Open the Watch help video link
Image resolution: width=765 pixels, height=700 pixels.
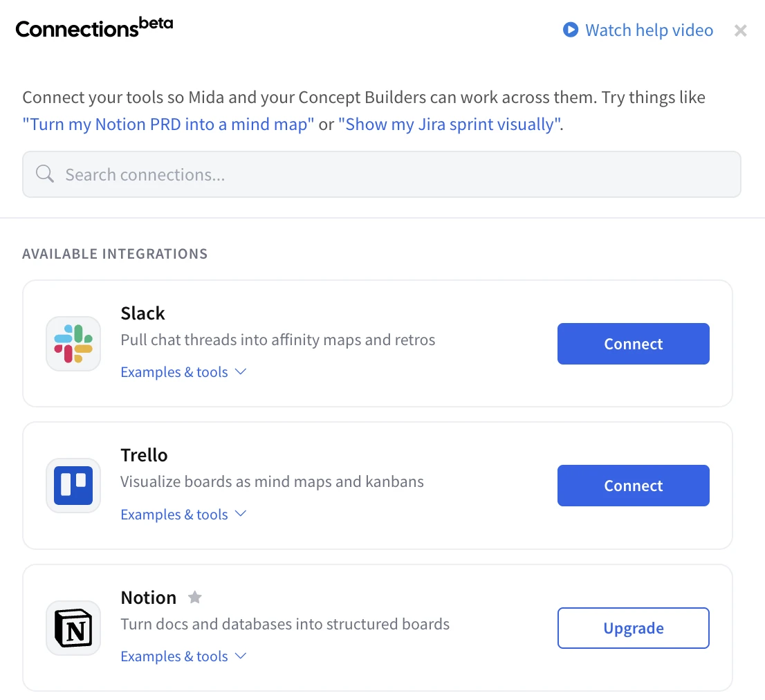[649, 30]
